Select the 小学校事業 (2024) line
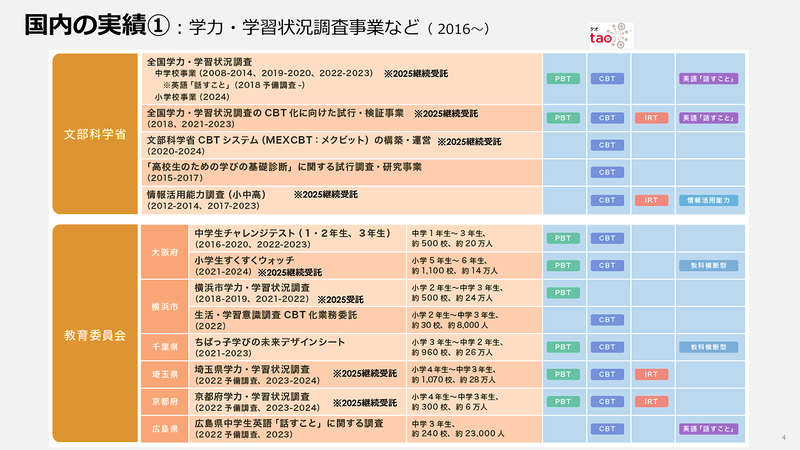The height and width of the screenshot is (450, 800). point(192,97)
